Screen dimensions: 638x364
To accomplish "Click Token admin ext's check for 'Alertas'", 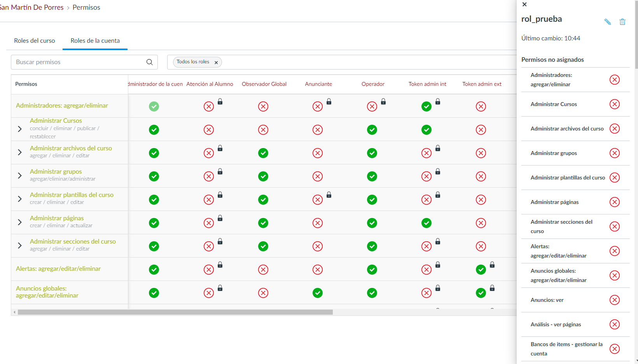I will coord(481,270).
